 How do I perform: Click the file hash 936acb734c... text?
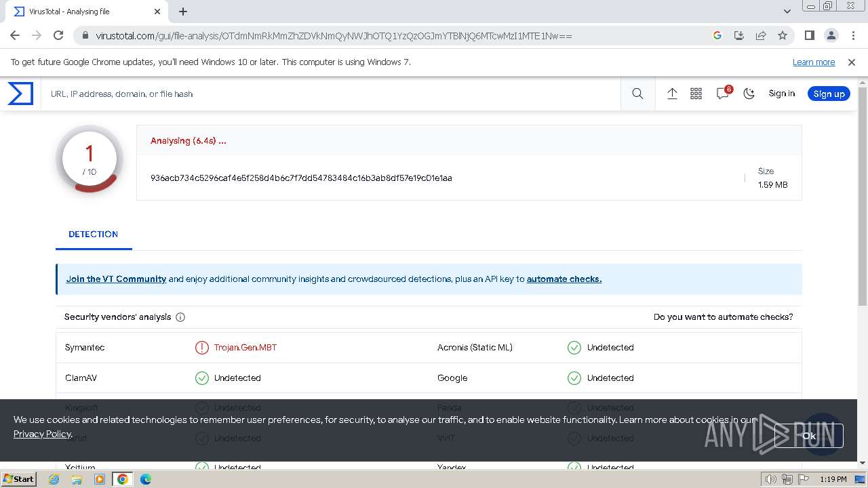click(x=301, y=178)
